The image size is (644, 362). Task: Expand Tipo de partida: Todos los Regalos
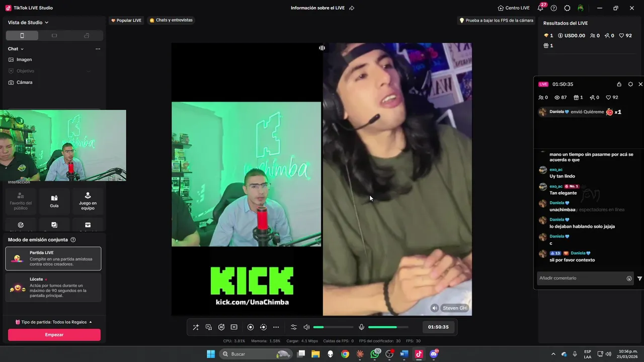(53, 322)
